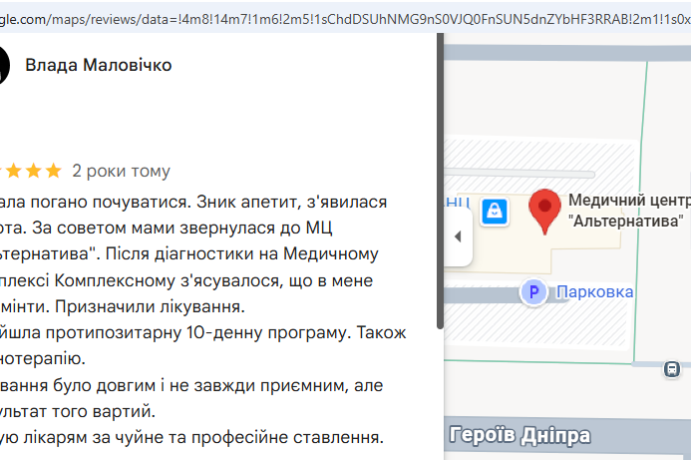Click the middle visible rating star

(33, 171)
